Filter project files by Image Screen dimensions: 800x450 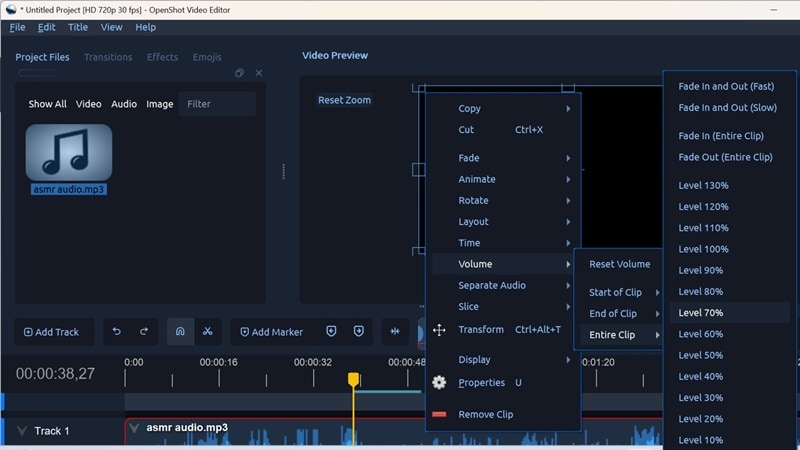(160, 104)
